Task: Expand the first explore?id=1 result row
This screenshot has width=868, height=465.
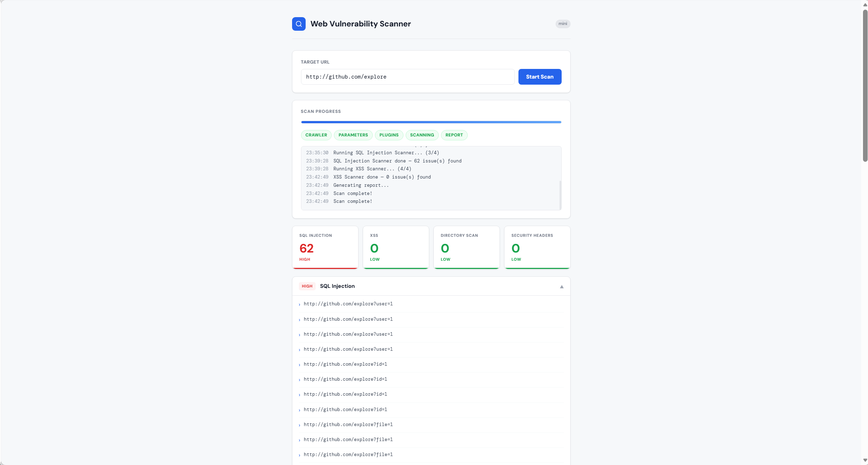Action: [x=345, y=364]
